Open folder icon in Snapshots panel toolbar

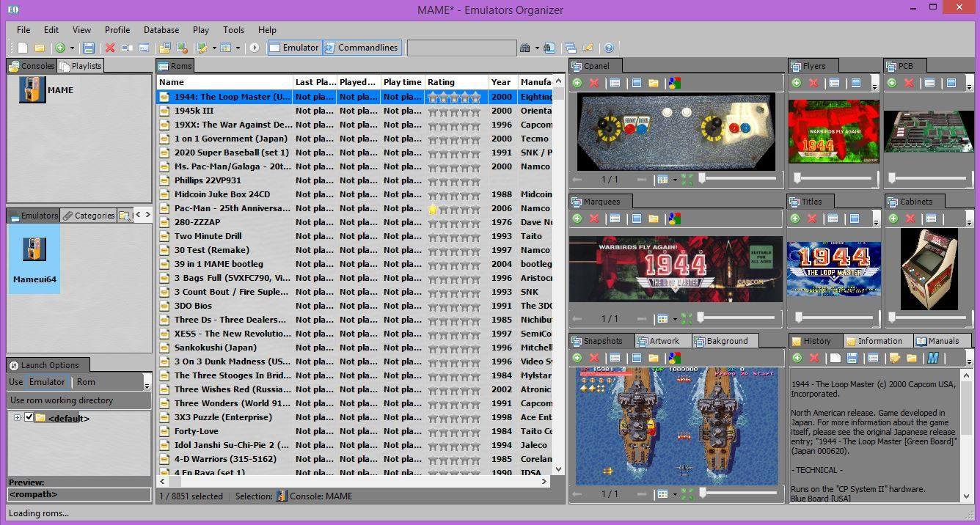tap(654, 358)
